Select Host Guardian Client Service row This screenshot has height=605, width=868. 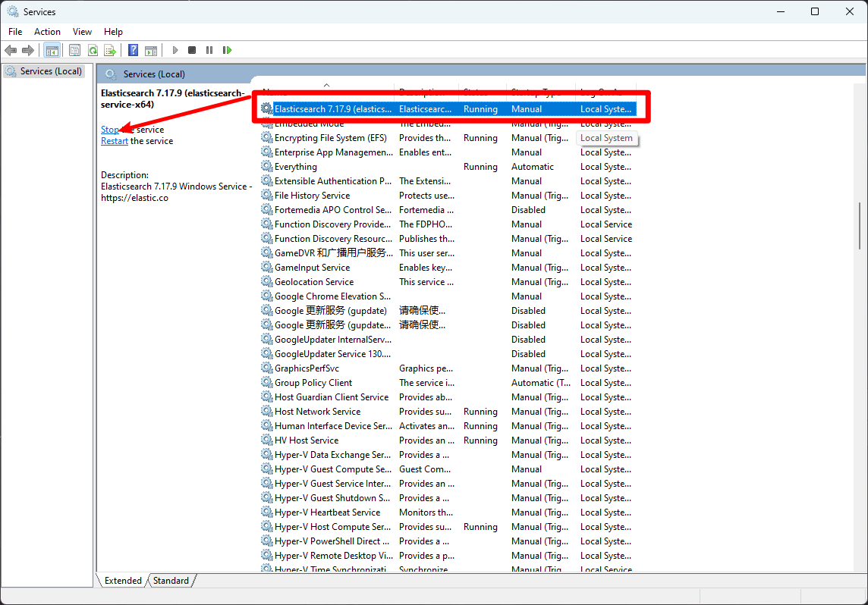click(449, 397)
